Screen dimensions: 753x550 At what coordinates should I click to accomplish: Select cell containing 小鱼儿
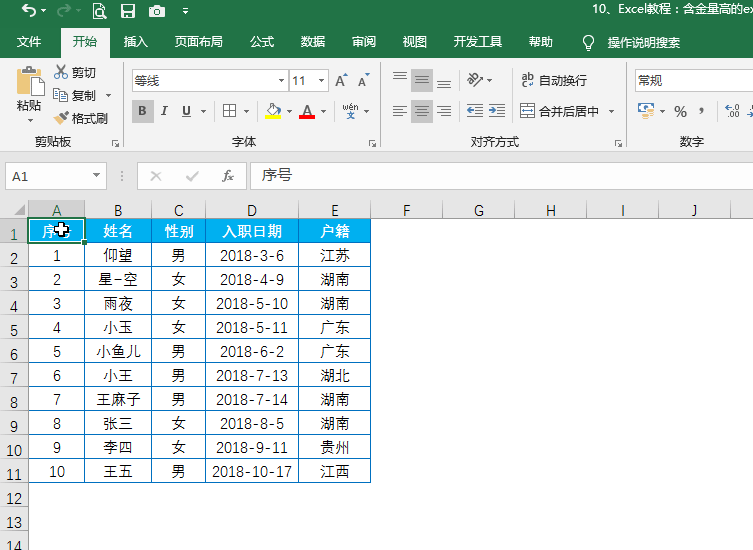click(118, 351)
